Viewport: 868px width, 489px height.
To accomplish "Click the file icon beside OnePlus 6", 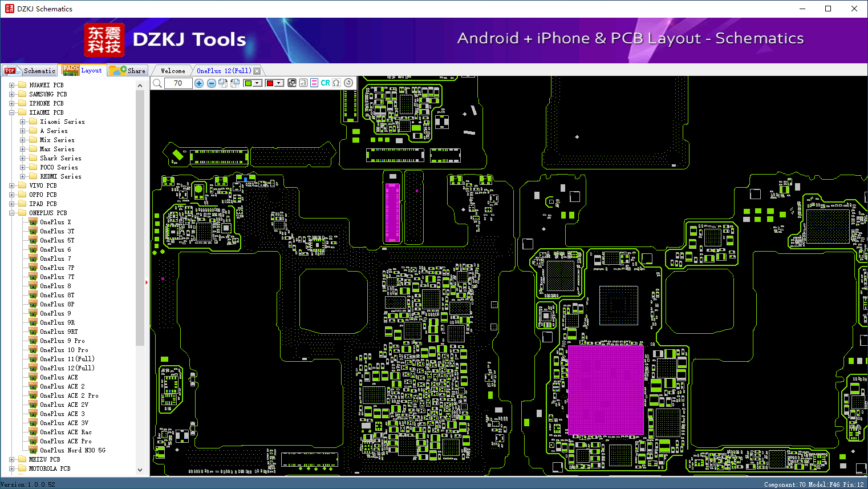I will tap(33, 249).
